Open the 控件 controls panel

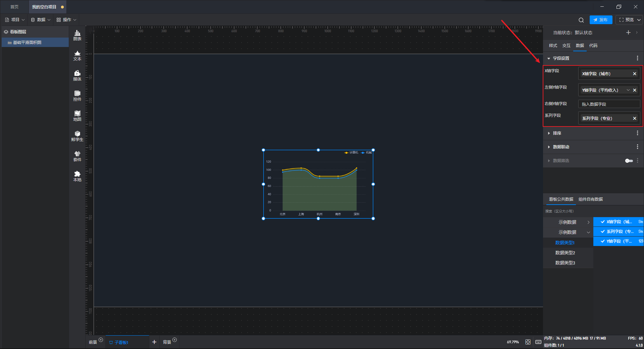click(77, 96)
